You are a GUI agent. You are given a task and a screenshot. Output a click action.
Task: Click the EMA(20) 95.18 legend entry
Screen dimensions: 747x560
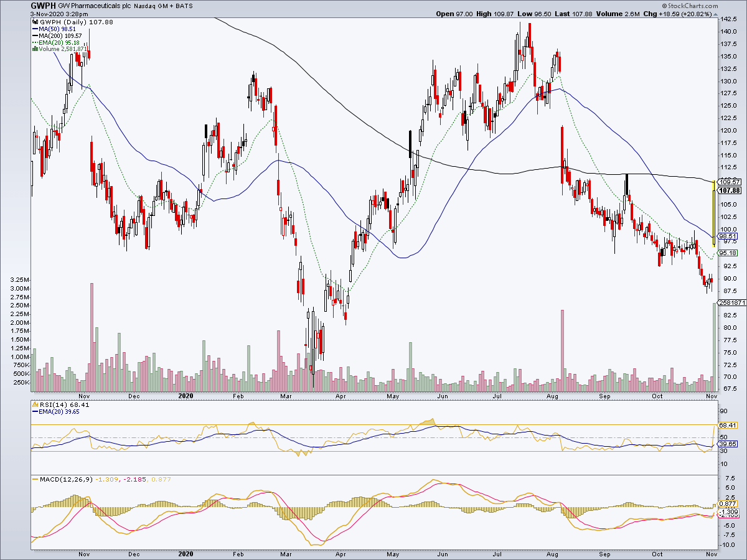point(57,42)
